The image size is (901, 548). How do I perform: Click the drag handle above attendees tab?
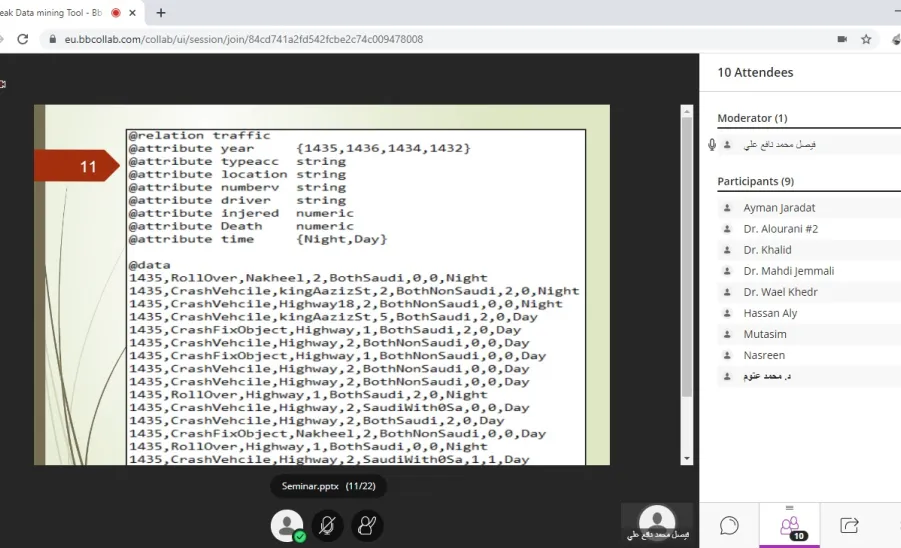coord(790,508)
